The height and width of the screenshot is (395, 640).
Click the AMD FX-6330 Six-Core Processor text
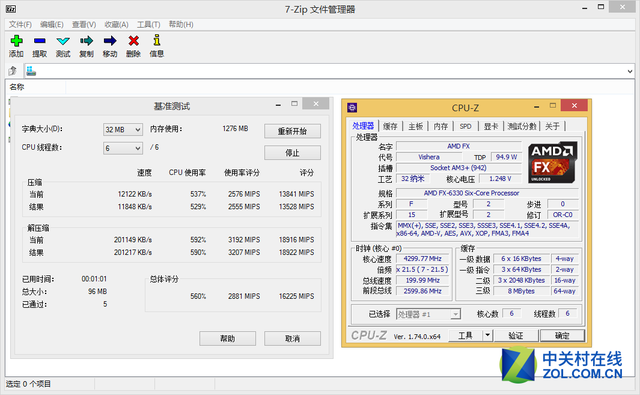(471, 193)
